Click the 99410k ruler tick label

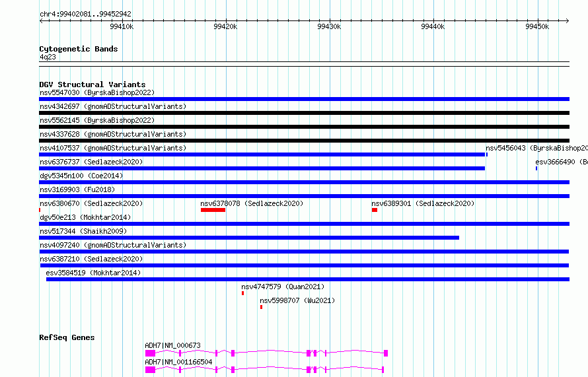click(x=122, y=26)
